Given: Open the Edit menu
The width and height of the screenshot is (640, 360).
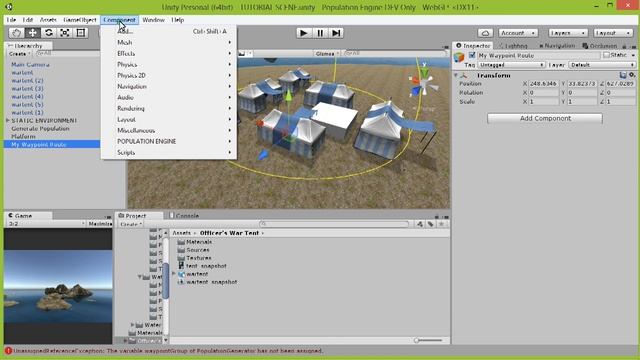Looking at the screenshot, I should coord(28,20).
